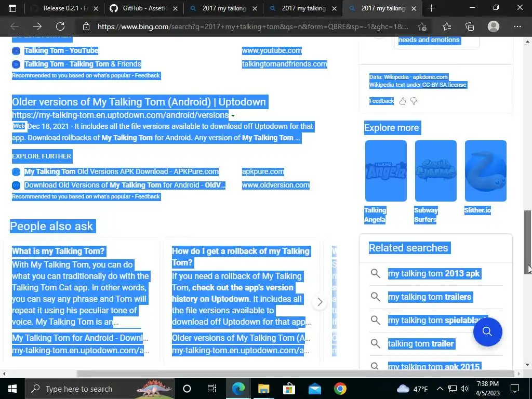Open the tab actions menu icon
Viewport: 532px width, 399px height.
pyautogui.click(x=12, y=8)
